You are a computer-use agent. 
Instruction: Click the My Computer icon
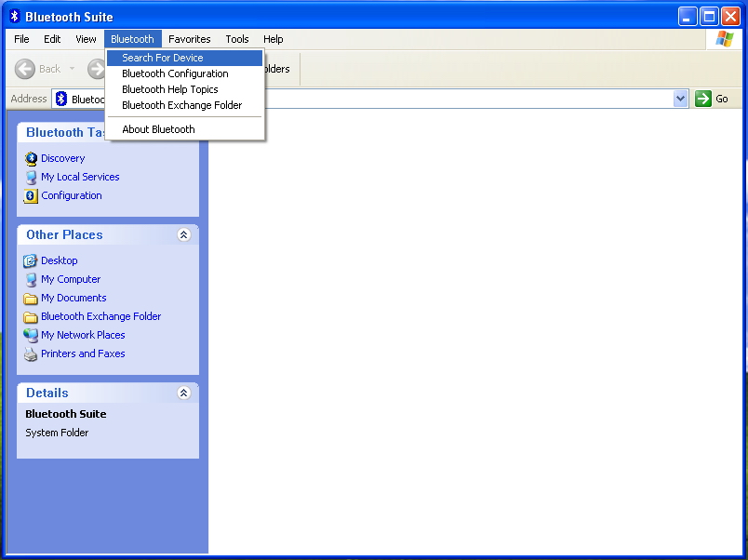pos(31,279)
